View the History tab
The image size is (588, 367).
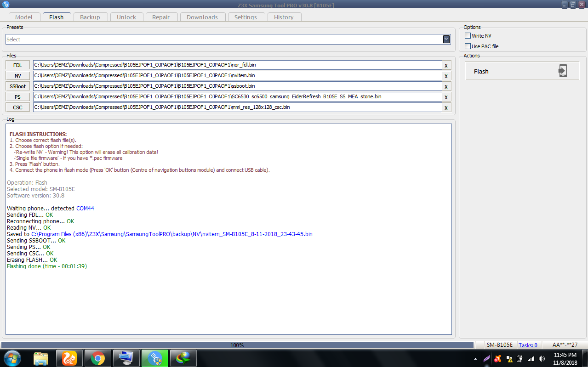coord(284,17)
